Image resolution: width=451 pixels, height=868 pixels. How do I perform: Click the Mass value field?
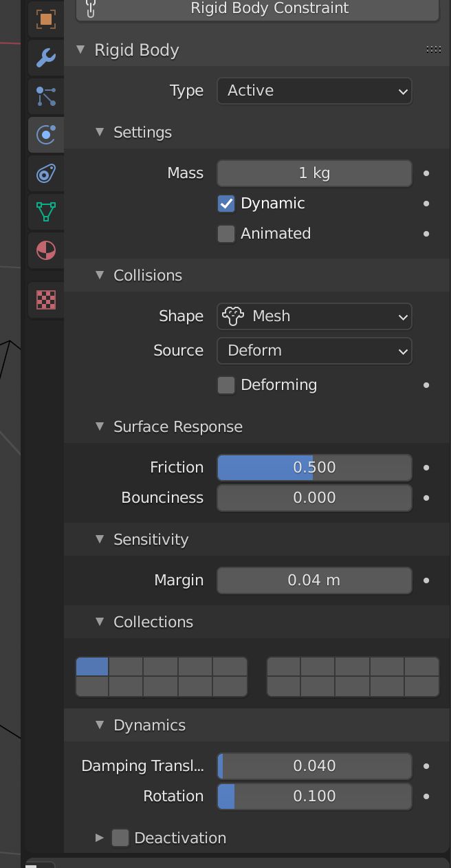coord(314,173)
